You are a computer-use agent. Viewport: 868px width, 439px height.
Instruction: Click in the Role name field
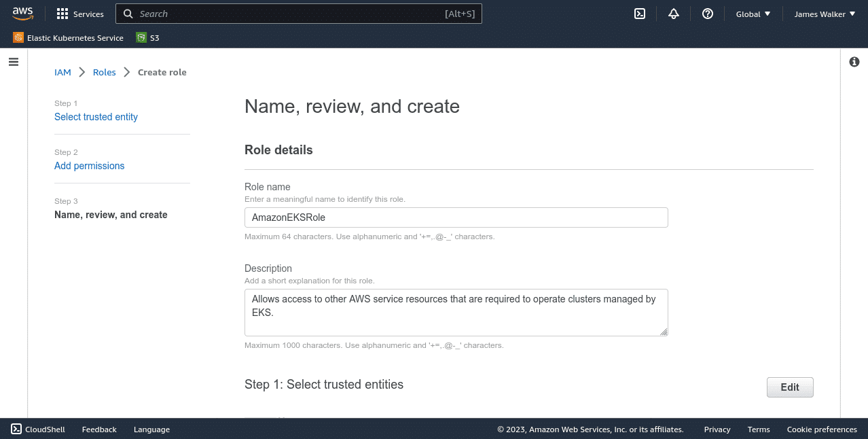(456, 217)
